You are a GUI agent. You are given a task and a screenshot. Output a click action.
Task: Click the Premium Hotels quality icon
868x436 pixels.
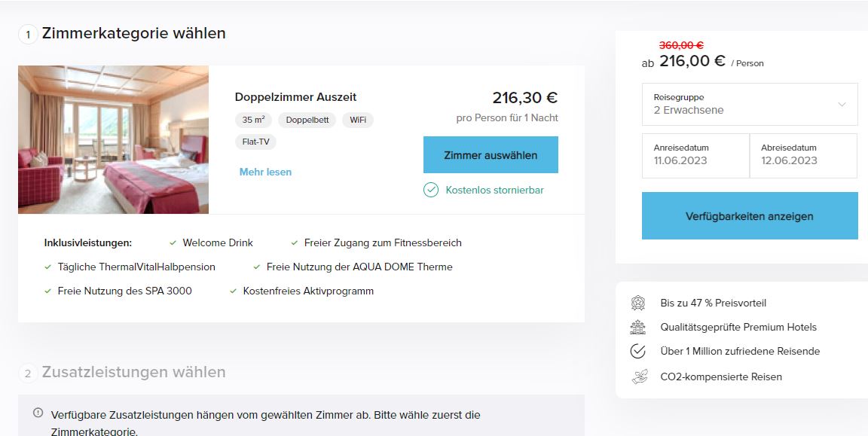[637, 327]
